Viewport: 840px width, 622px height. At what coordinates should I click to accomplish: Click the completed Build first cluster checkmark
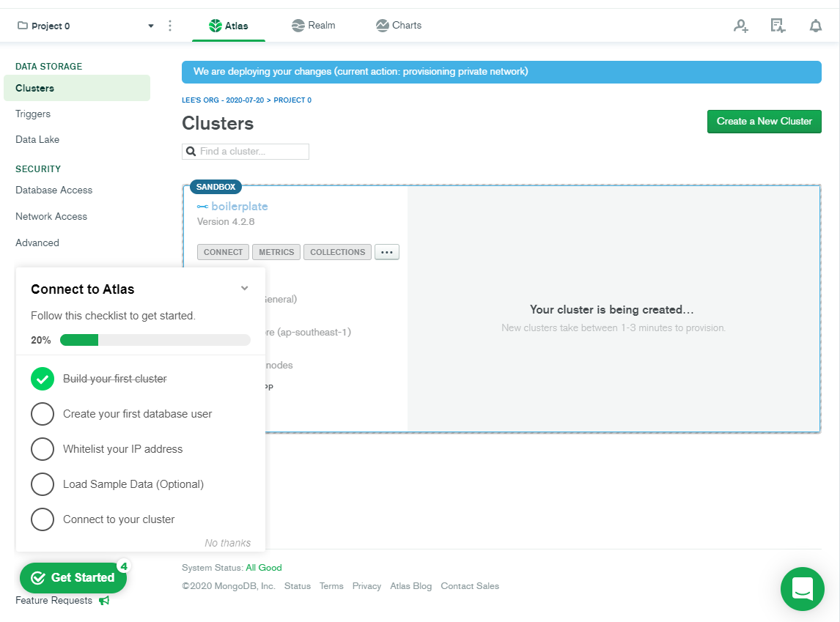[x=43, y=379]
